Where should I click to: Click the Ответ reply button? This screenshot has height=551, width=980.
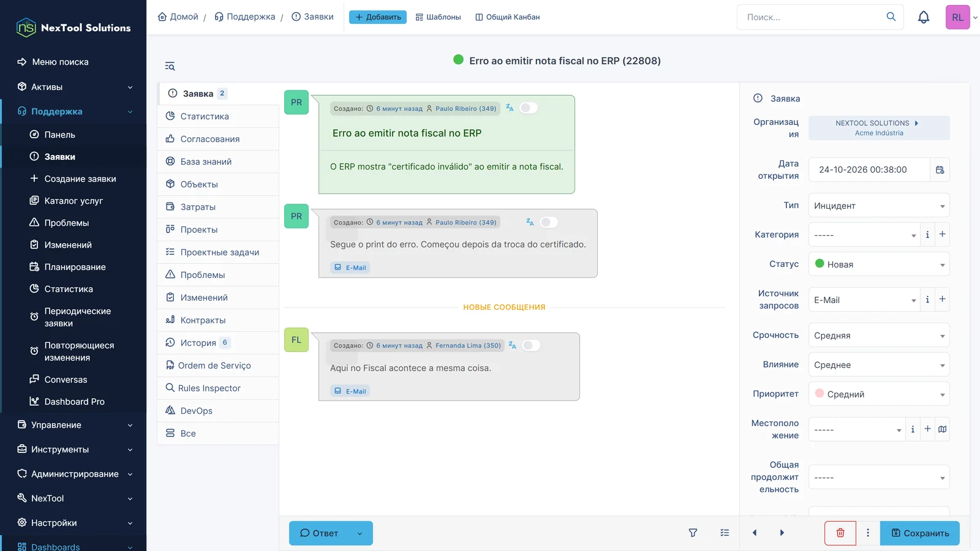319,533
